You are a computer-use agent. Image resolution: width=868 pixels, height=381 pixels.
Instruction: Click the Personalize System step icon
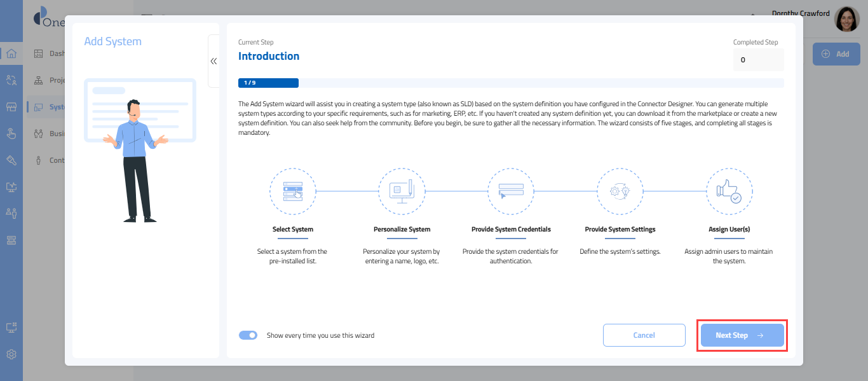coord(402,191)
